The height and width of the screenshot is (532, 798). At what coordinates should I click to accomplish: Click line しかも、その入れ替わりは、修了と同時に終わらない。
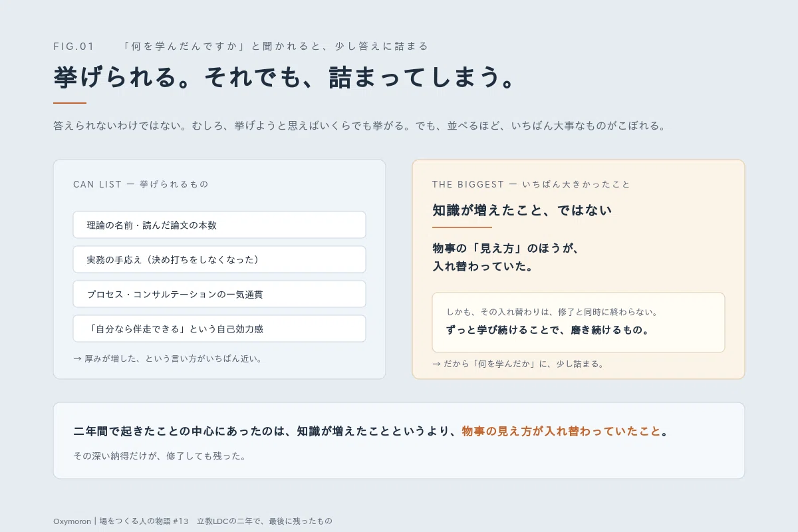553,312
